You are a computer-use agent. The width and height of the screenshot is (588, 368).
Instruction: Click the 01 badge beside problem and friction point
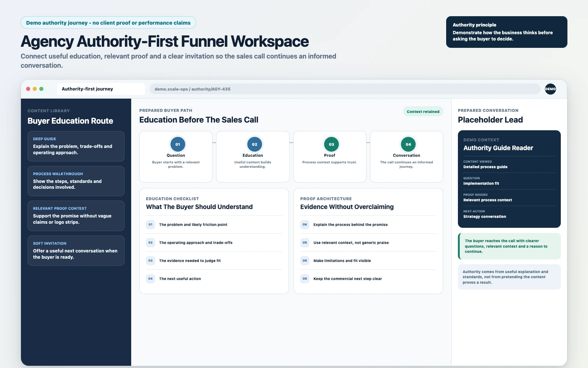tap(150, 224)
